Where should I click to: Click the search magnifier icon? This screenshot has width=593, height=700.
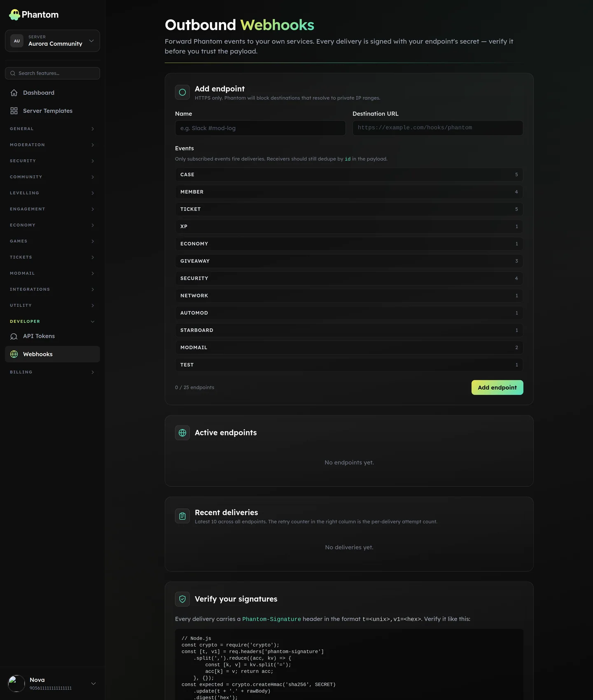click(13, 73)
